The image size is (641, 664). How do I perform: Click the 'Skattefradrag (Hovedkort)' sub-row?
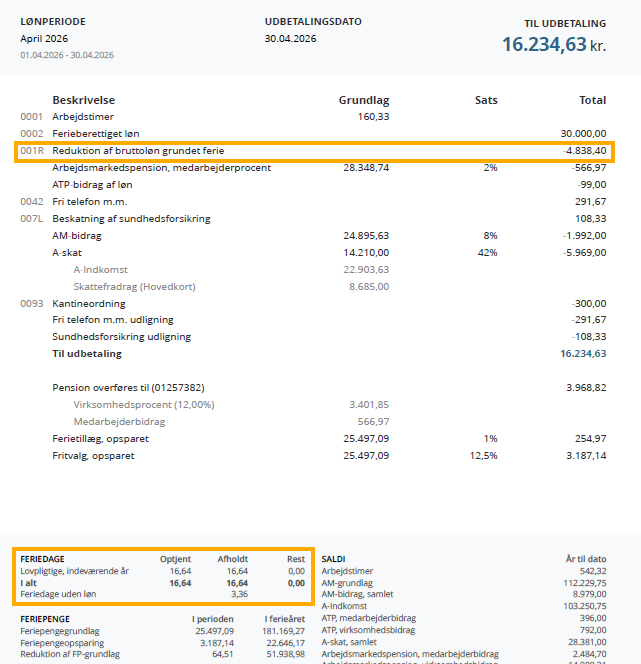134,287
